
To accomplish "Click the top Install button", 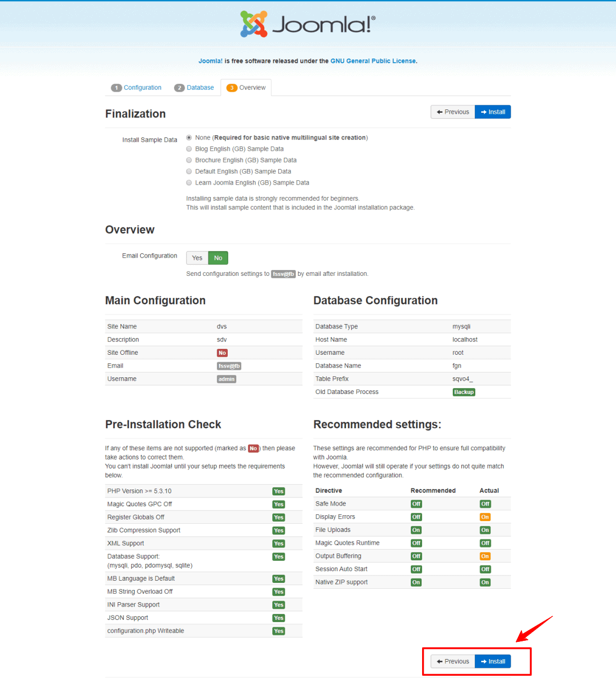I will point(493,112).
